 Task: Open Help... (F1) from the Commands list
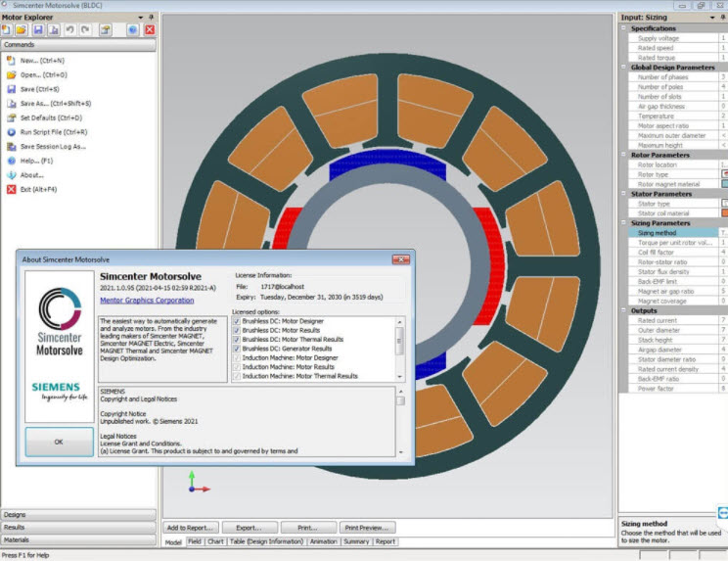(x=36, y=162)
